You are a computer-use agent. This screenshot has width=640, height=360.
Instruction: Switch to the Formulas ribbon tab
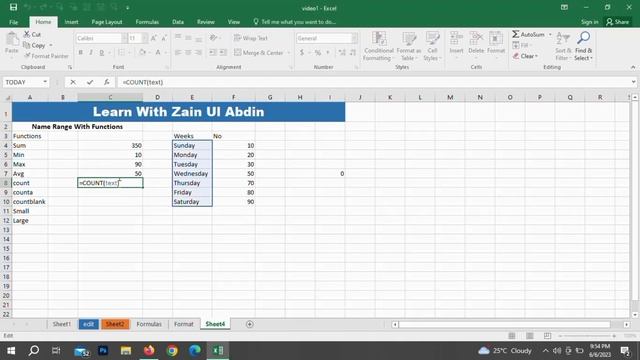[x=147, y=22]
